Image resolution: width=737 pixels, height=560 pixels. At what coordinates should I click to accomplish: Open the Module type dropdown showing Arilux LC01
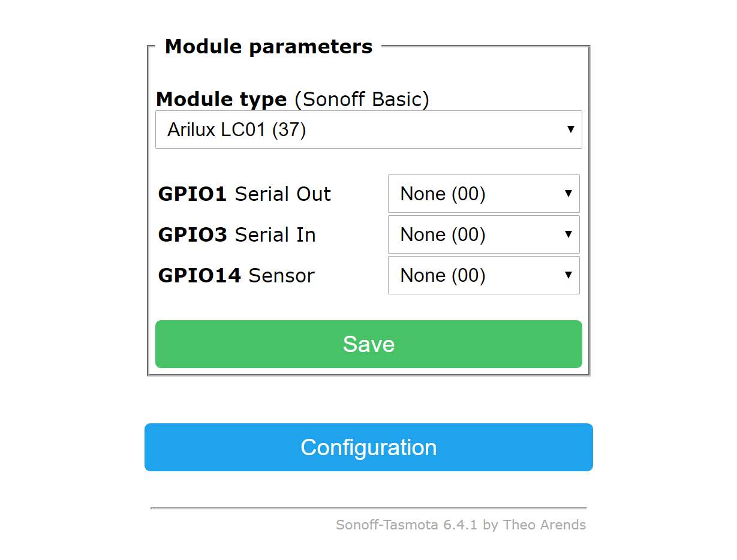[x=368, y=130]
